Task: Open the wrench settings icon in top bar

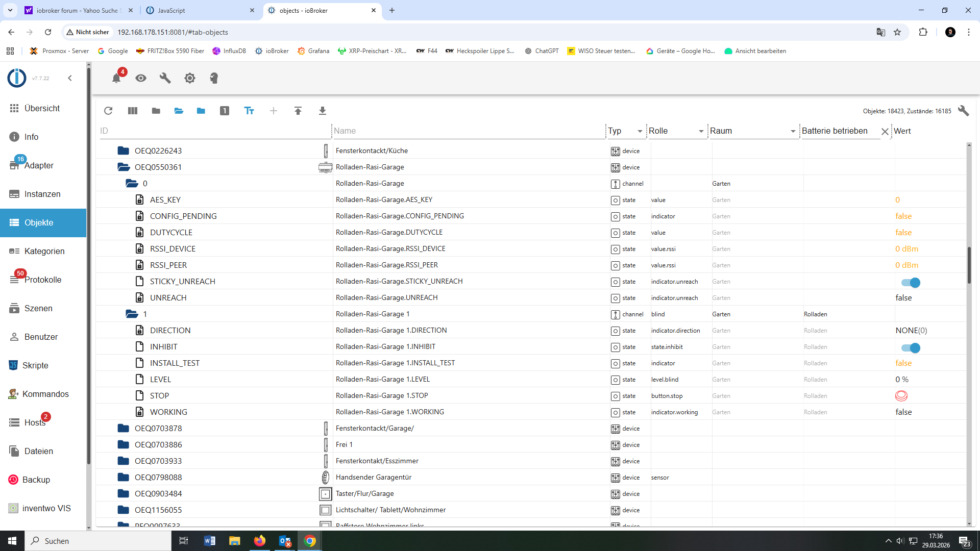Action: [x=165, y=78]
